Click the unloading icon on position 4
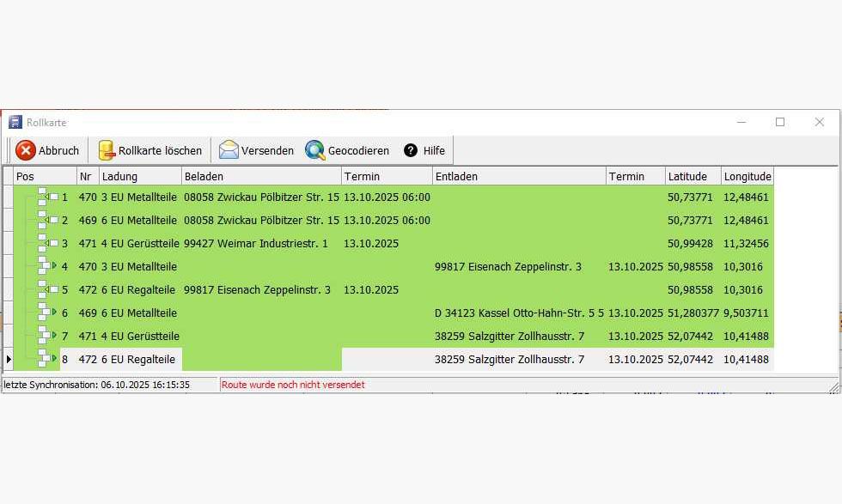 pos(52,267)
